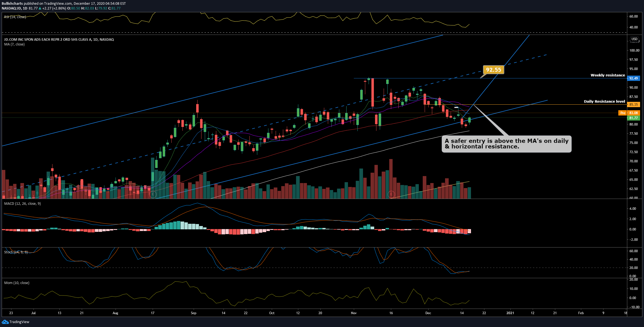Click the RSI (14, close) indicator label
This screenshot has height=327, width=644.
15,17
